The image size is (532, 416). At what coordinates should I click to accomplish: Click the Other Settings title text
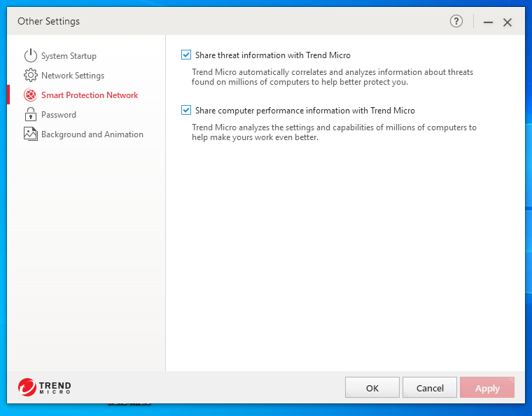48,22
